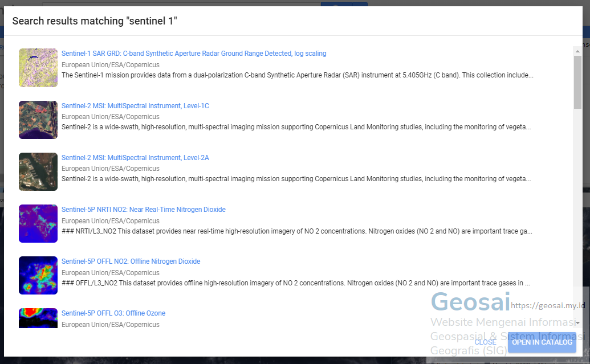Click the Sentinel-2 Level-2A preview thumbnail
The width and height of the screenshot is (590, 364).
click(x=38, y=171)
